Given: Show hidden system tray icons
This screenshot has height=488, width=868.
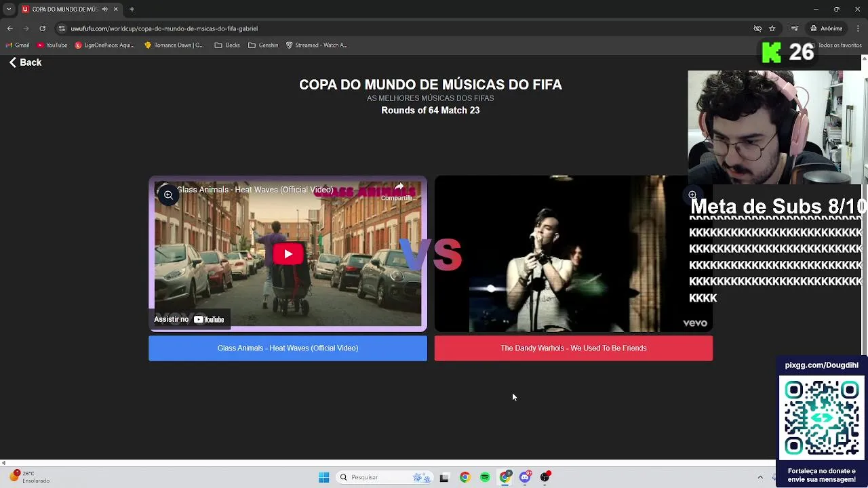Looking at the screenshot, I should click(760, 477).
